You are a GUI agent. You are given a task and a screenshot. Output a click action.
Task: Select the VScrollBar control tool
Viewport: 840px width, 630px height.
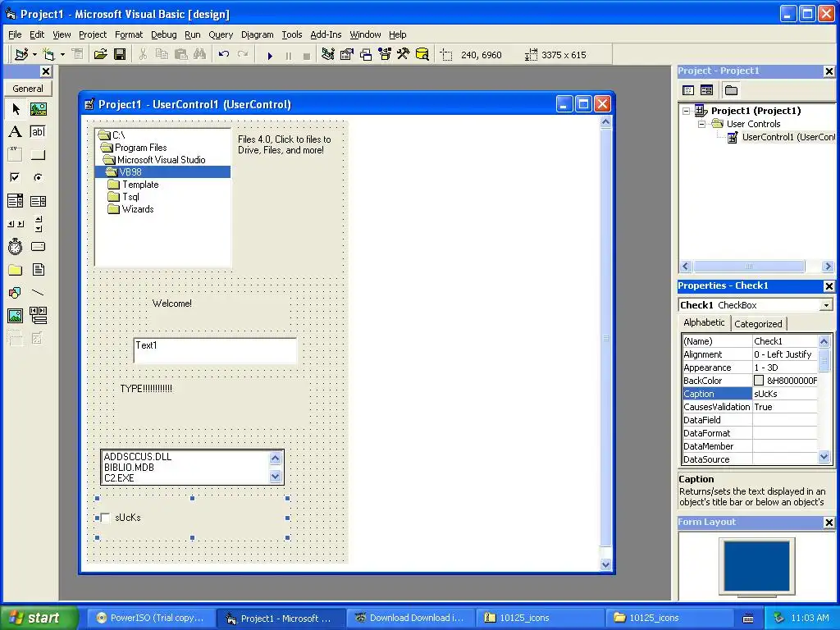coord(38,224)
